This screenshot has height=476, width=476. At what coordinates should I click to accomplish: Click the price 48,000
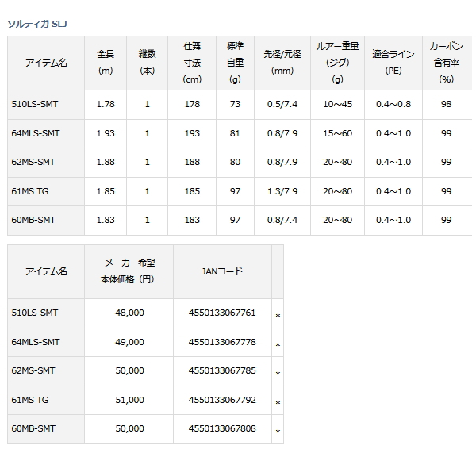coord(129,313)
